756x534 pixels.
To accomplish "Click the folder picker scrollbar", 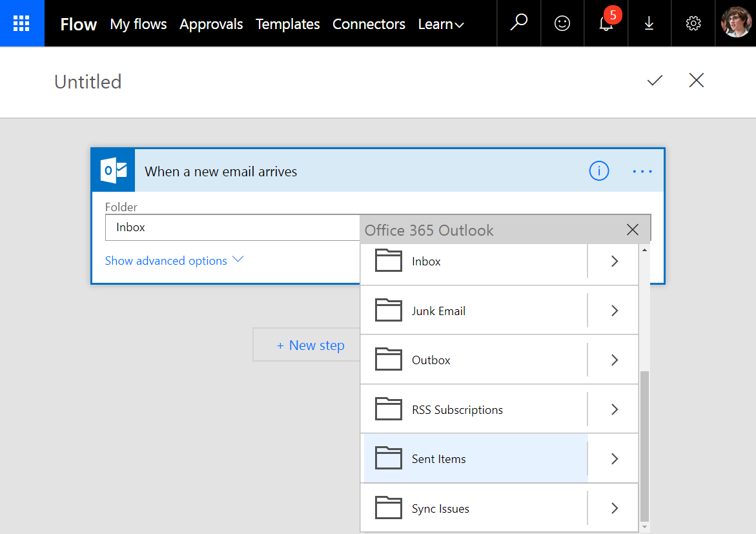I will pyautogui.click(x=644, y=446).
